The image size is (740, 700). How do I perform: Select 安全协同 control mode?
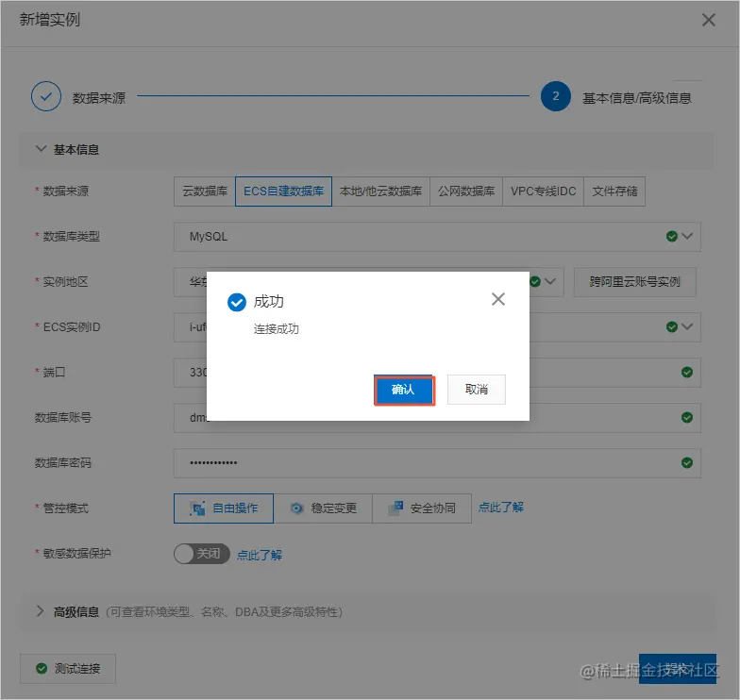(422, 508)
